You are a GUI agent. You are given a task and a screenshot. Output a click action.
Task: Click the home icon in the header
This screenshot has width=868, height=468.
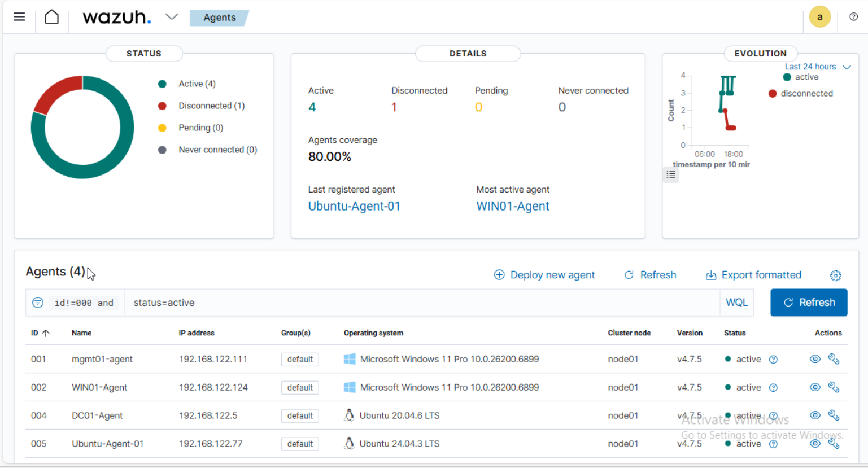pos(51,16)
